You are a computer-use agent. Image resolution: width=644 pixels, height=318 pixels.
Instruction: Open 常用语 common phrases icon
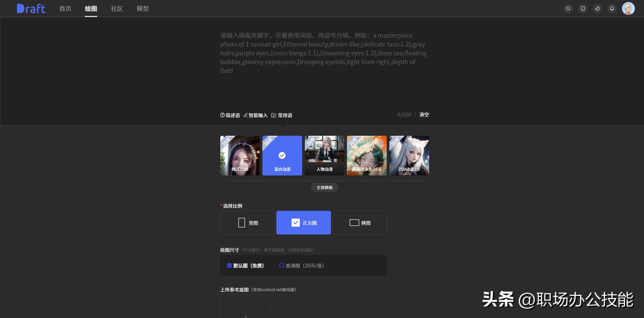(x=274, y=115)
